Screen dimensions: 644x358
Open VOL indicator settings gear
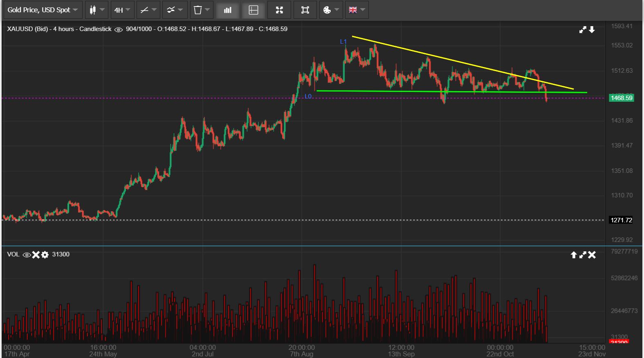tap(45, 255)
